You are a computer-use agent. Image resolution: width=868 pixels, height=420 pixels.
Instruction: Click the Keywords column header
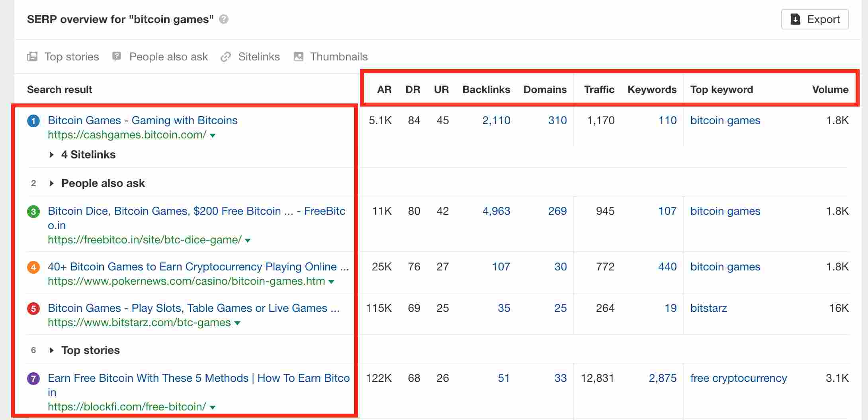652,89
